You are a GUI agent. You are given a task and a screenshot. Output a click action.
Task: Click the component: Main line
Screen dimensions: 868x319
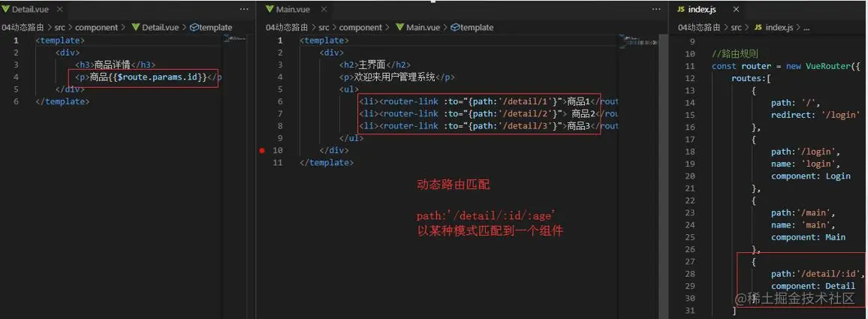point(808,236)
